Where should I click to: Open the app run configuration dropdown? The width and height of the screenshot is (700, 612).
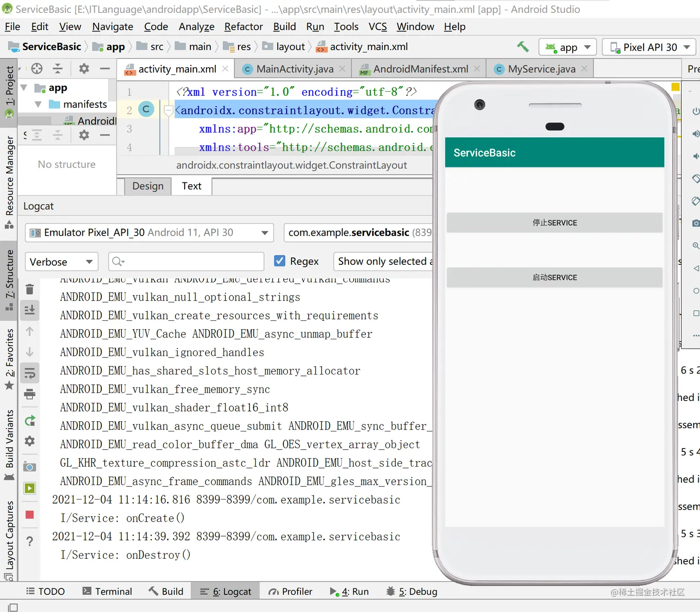point(568,47)
